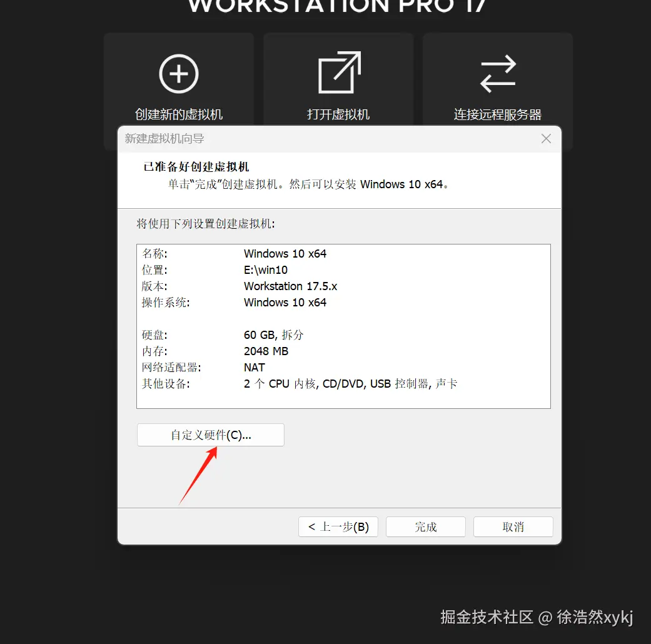Click the memory value 2048 MB
The width and height of the screenshot is (651, 644).
point(266,351)
